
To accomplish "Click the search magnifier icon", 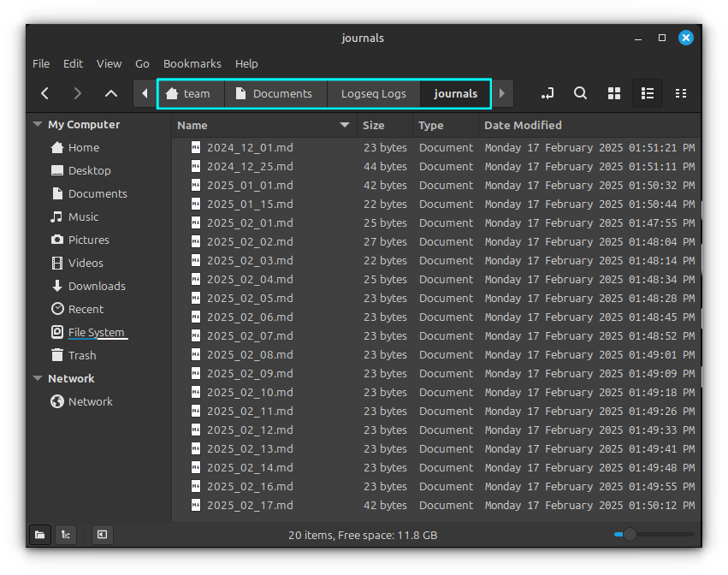I will point(580,93).
